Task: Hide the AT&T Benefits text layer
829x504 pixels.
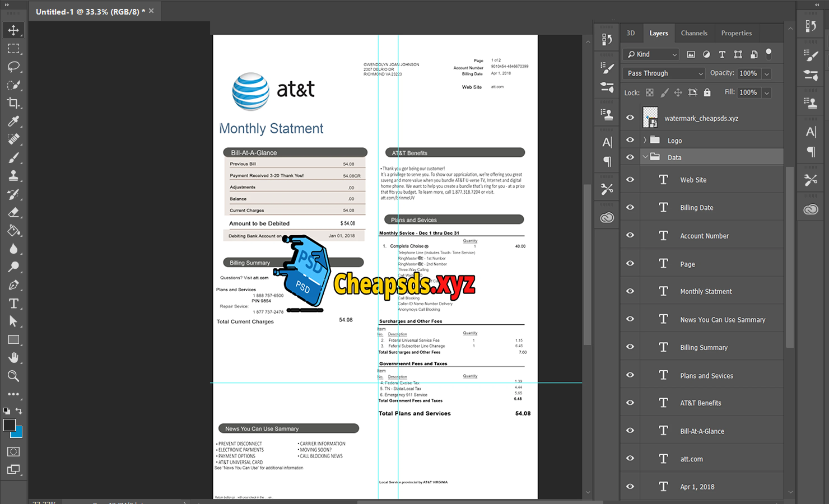Action: tap(630, 403)
